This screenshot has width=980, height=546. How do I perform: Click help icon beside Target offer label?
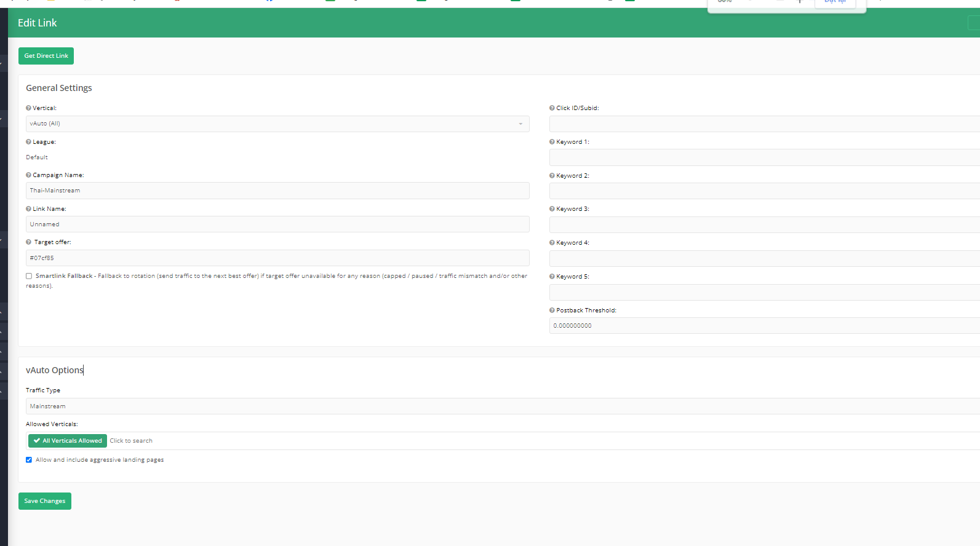(x=28, y=242)
